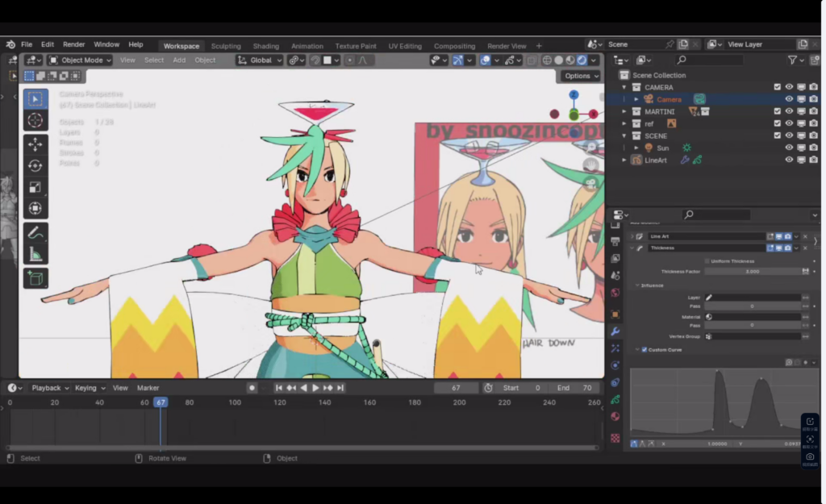Screen dimensions: 826x504
Task: Switch to rendered viewport shading
Action: pos(582,60)
